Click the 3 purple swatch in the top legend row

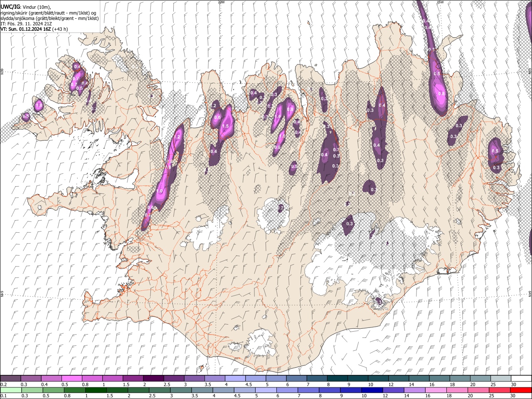click(x=194, y=378)
